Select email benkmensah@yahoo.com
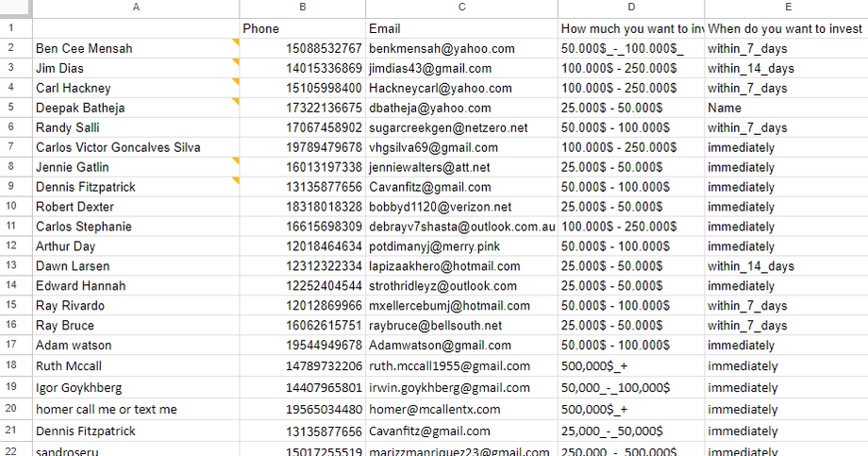This screenshot has width=868, height=456. [x=461, y=48]
